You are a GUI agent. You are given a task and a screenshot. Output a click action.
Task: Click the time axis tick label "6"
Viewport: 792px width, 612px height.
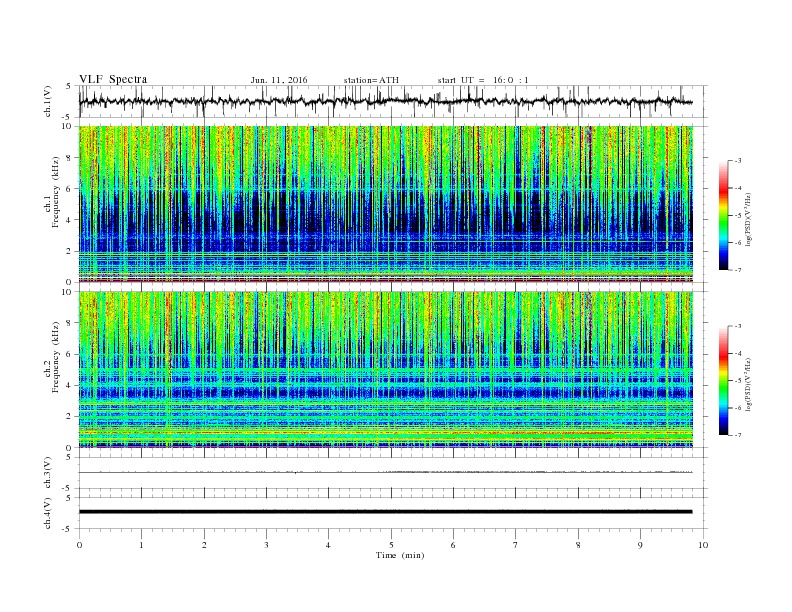[453, 545]
